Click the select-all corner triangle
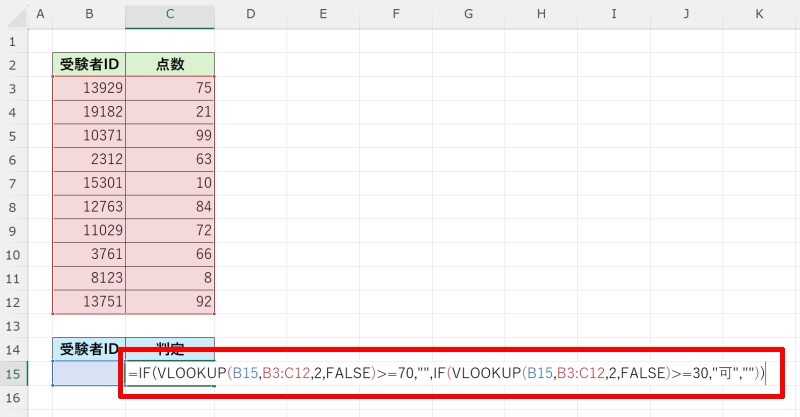This screenshot has width=800, height=417. point(15,17)
